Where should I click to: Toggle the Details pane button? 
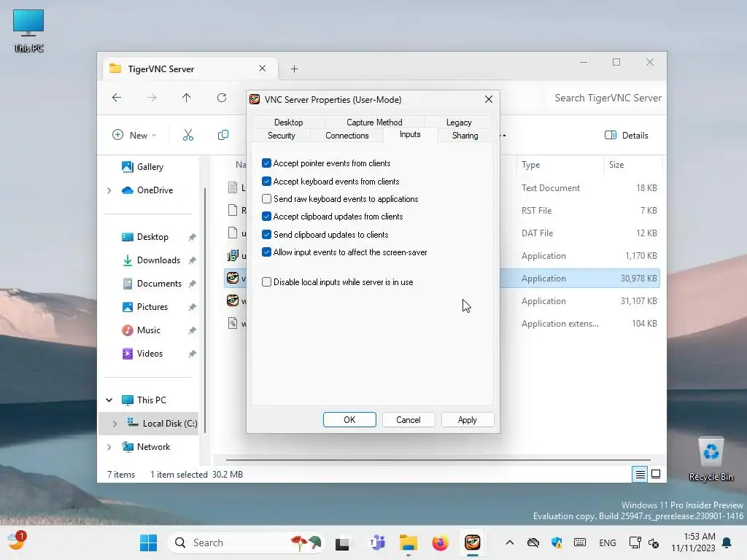point(627,135)
